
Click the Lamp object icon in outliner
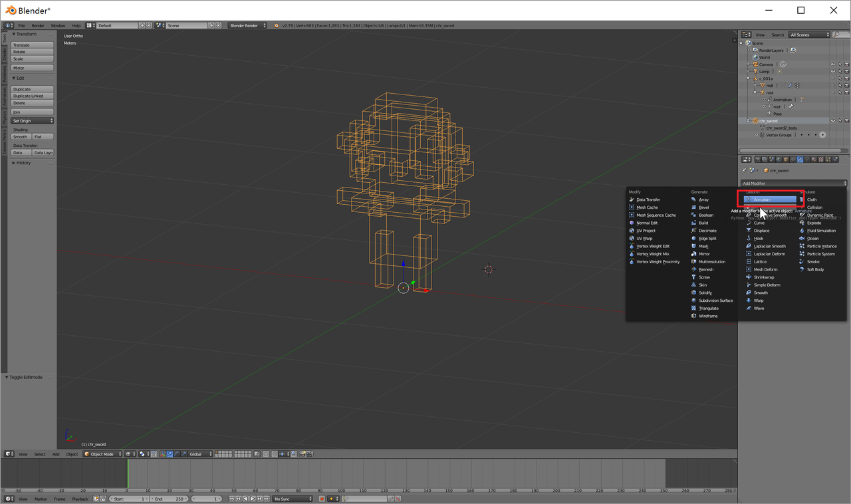[x=755, y=71]
